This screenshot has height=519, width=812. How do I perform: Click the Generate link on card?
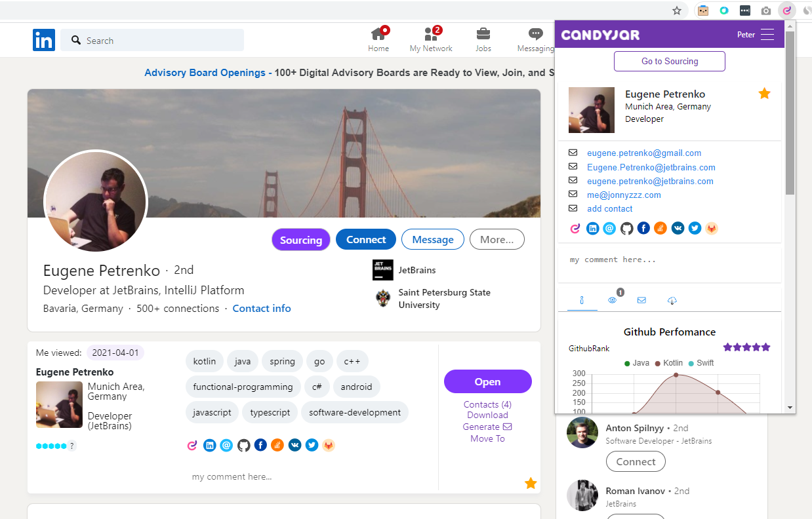(487, 427)
